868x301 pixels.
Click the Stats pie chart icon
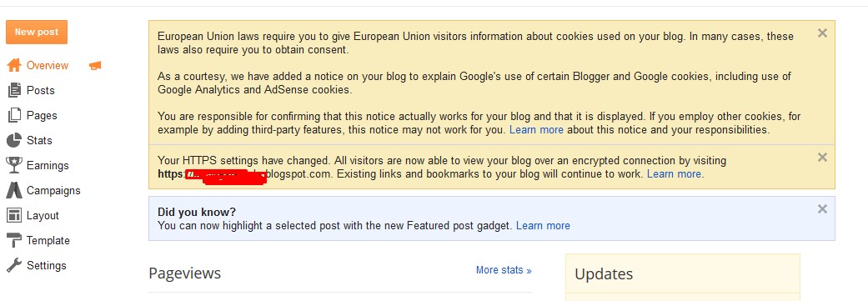click(x=14, y=140)
